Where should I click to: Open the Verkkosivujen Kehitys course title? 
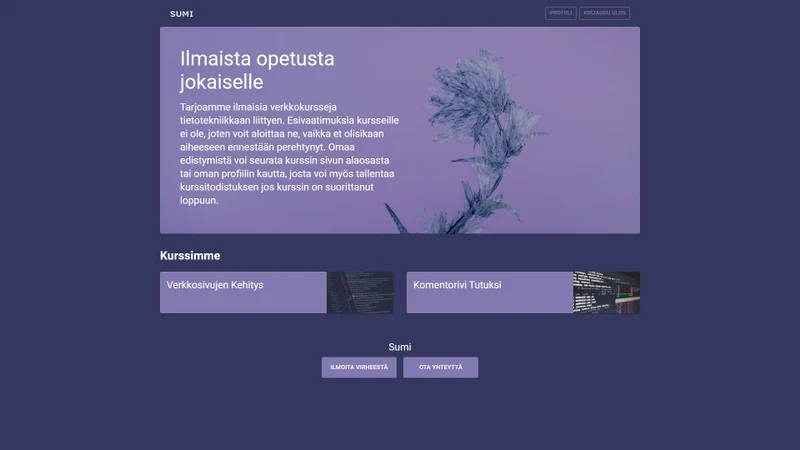pos(215,285)
